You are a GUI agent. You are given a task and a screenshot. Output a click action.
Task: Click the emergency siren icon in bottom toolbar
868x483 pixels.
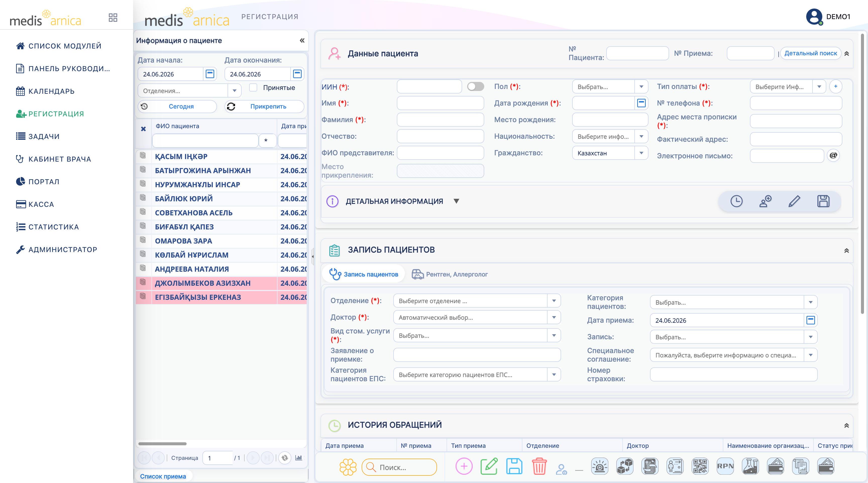click(x=600, y=466)
